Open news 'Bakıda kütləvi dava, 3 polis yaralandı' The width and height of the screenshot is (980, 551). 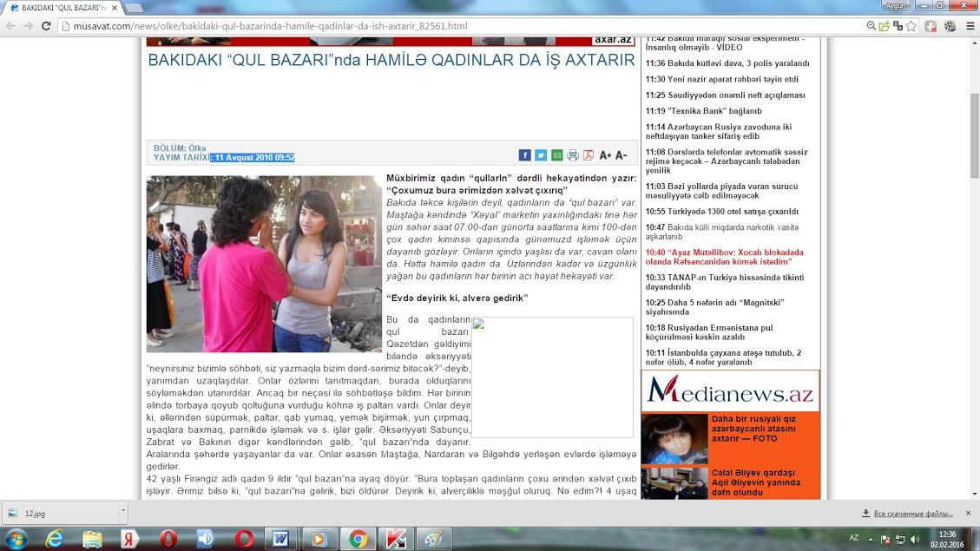pyautogui.click(x=727, y=63)
